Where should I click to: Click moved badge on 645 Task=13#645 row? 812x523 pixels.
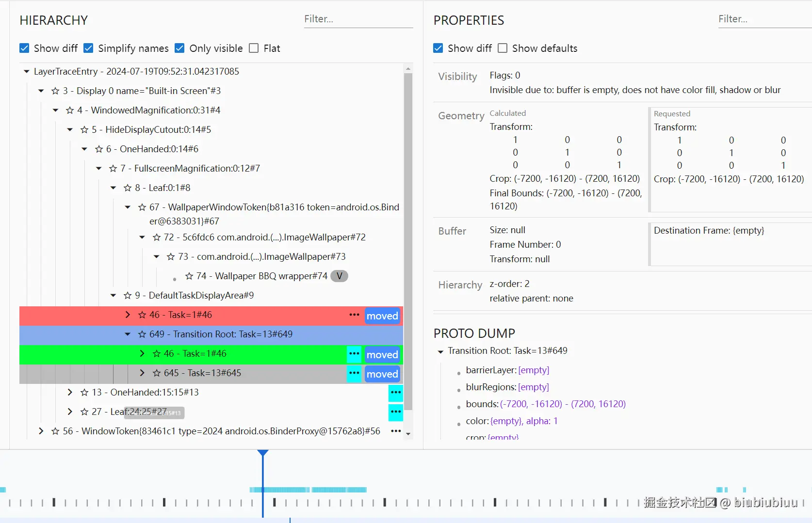(x=382, y=374)
